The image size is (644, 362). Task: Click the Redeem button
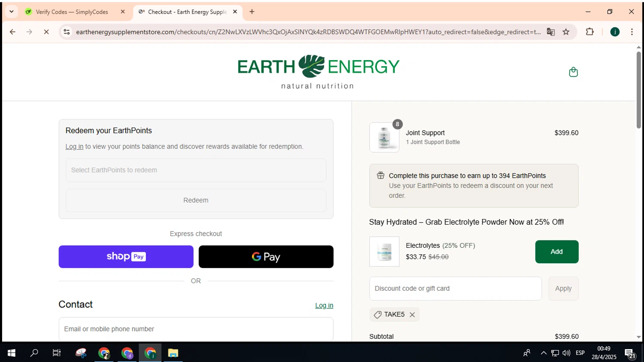click(x=196, y=200)
